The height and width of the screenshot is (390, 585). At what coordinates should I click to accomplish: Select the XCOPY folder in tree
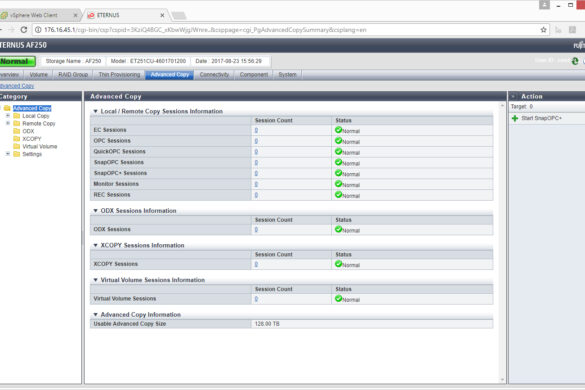tap(32, 139)
